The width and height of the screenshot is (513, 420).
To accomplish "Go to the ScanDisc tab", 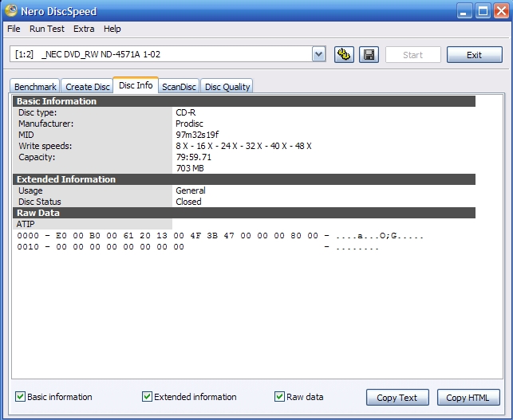I will [x=179, y=87].
